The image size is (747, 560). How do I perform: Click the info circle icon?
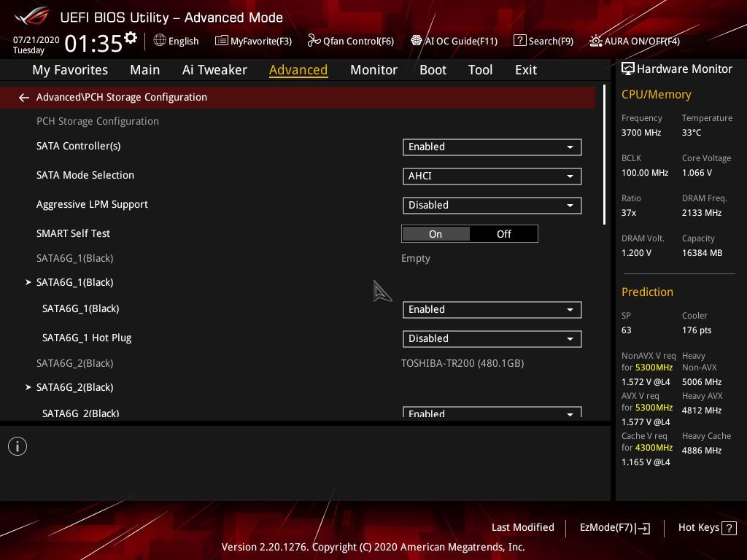click(x=18, y=446)
